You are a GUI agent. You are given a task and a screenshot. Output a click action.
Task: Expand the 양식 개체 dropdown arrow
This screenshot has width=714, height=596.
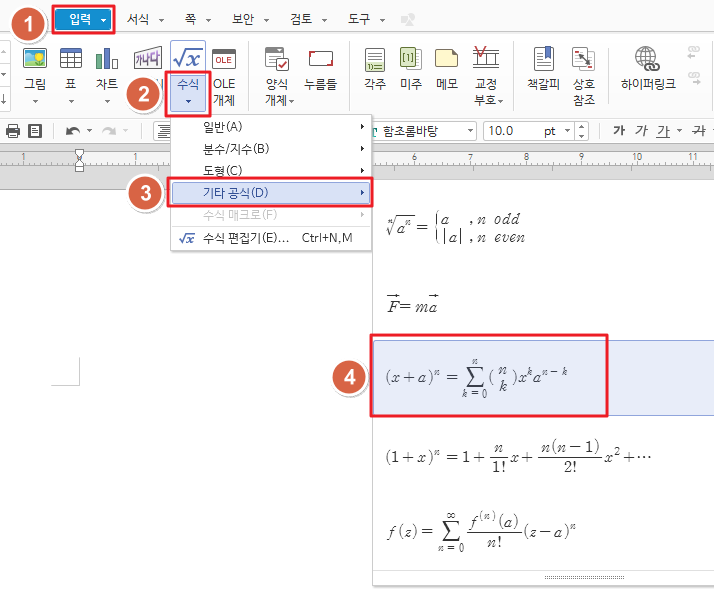[292, 102]
